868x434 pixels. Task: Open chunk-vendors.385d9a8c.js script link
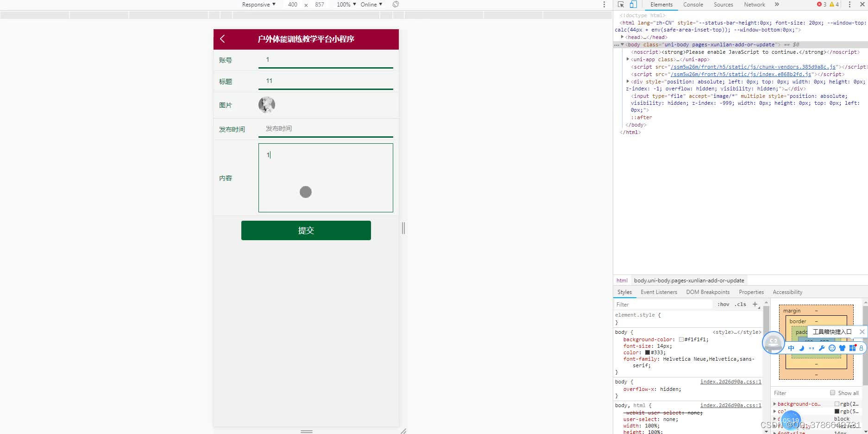[753, 67]
